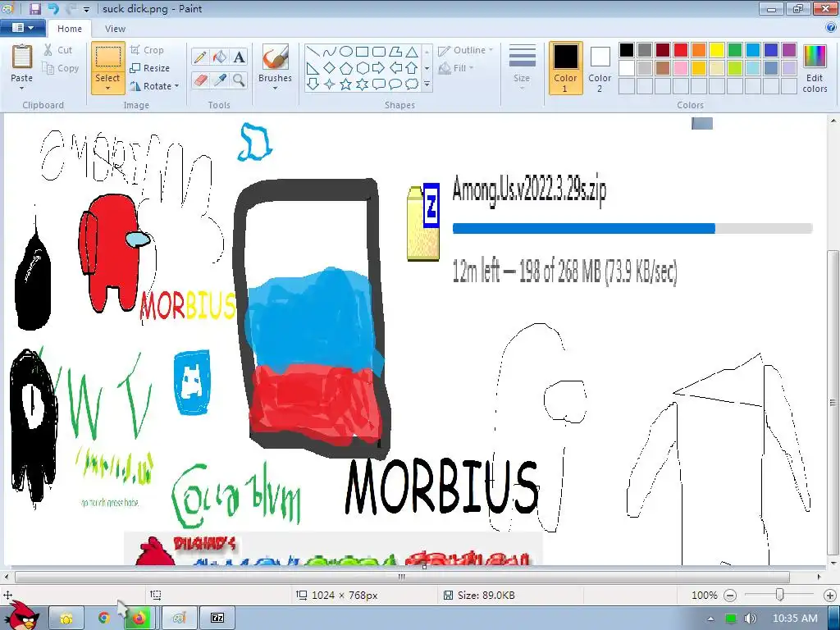Select the Fill with color bucket tool
Viewport: 840px width, 630px height.
click(x=220, y=57)
